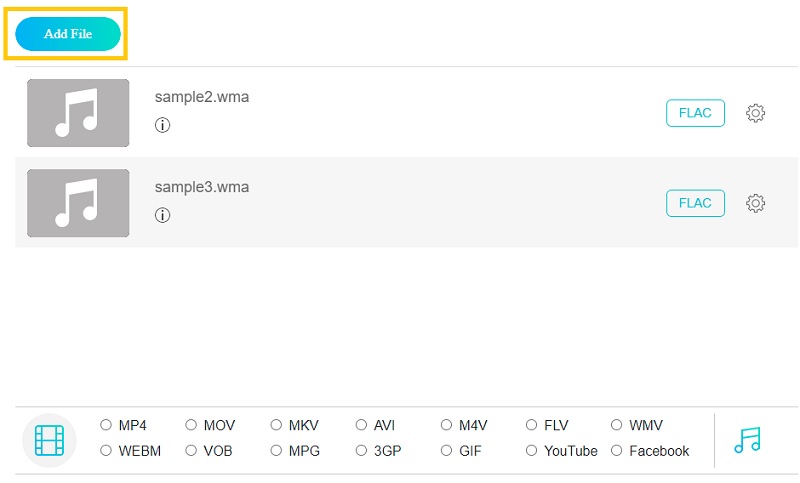The image size is (800, 483).
Task: Choose the MOV output format
Action: pyautogui.click(x=191, y=425)
